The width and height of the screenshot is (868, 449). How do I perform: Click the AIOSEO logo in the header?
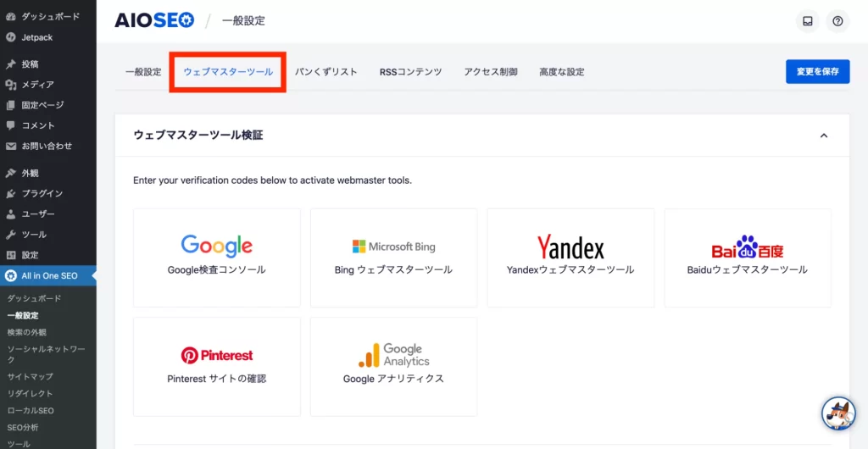coord(154,20)
